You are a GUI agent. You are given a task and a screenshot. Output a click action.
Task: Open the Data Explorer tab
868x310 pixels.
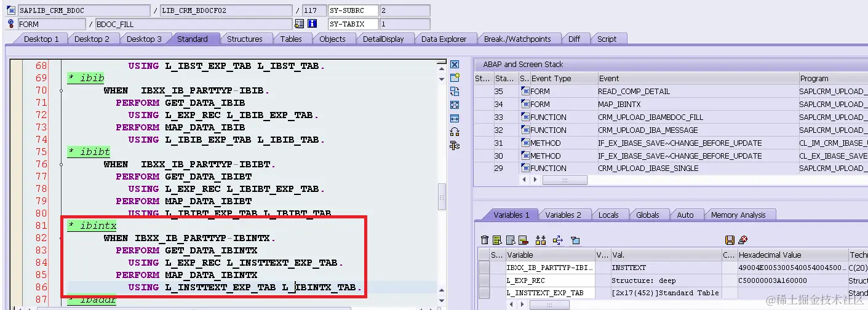coord(444,39)
